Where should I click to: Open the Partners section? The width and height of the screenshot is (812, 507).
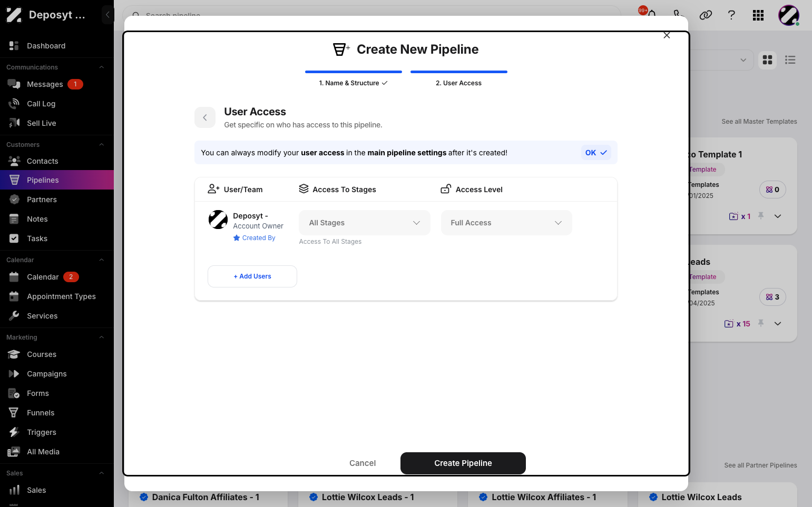pyautogui.click(x=57, y=200)
